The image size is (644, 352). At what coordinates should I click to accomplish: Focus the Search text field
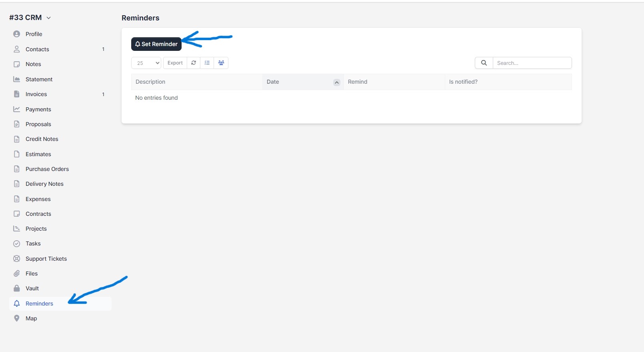(532, 63)
